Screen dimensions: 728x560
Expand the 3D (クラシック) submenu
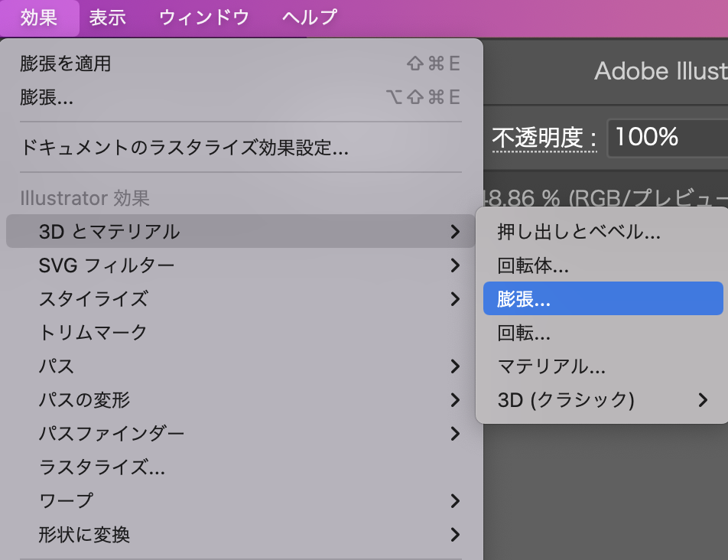pyautogui.click(x=566, y=399)
